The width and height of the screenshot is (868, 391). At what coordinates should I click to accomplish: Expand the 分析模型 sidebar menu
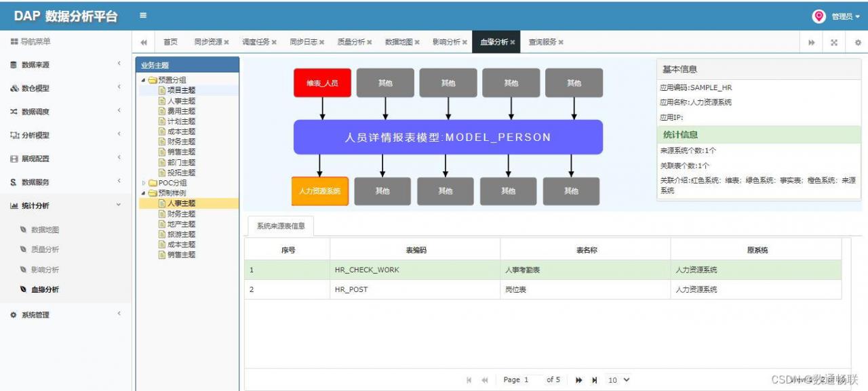pos(66,136)
